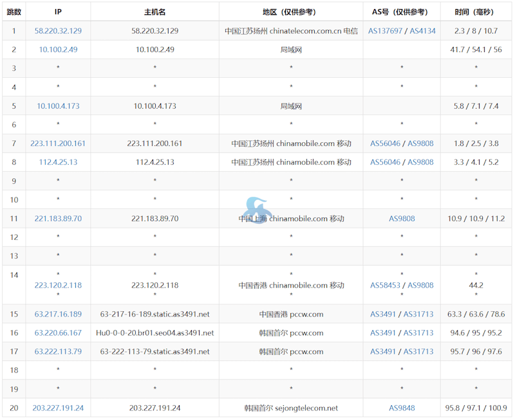Screen dimensions: 515x420
Task: Open AS4134 link in hop 1
Action: 422,31
